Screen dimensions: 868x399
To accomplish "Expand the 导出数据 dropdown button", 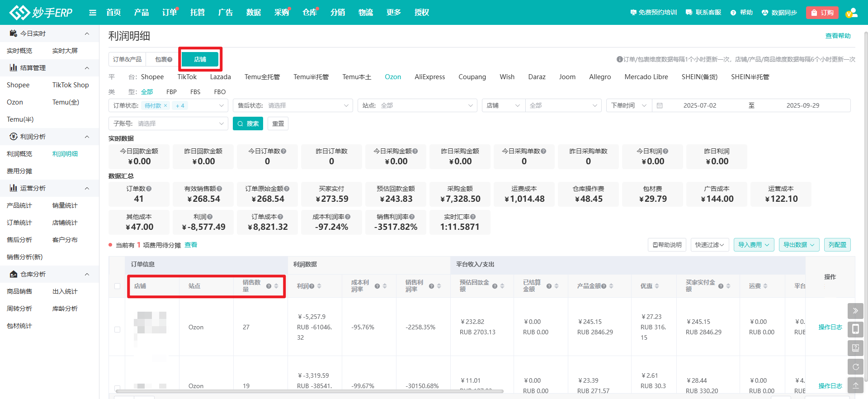I will click(x=799, y=245).
